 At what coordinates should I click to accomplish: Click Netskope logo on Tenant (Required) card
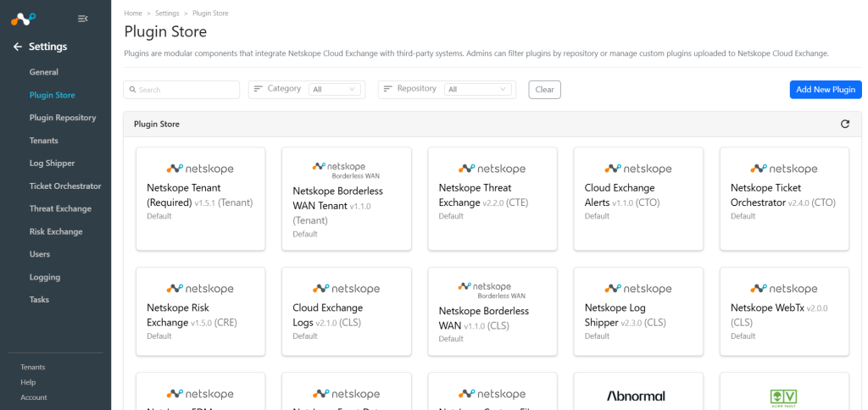200,169
